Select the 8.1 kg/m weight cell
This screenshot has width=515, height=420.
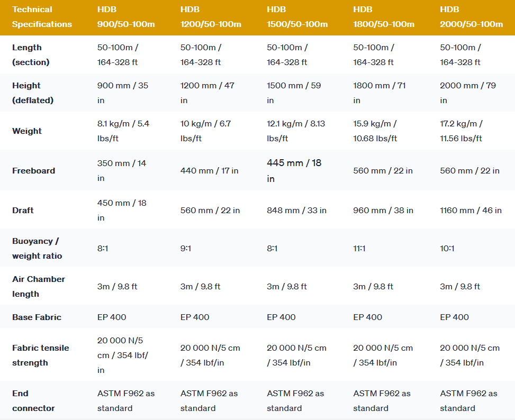123,131
